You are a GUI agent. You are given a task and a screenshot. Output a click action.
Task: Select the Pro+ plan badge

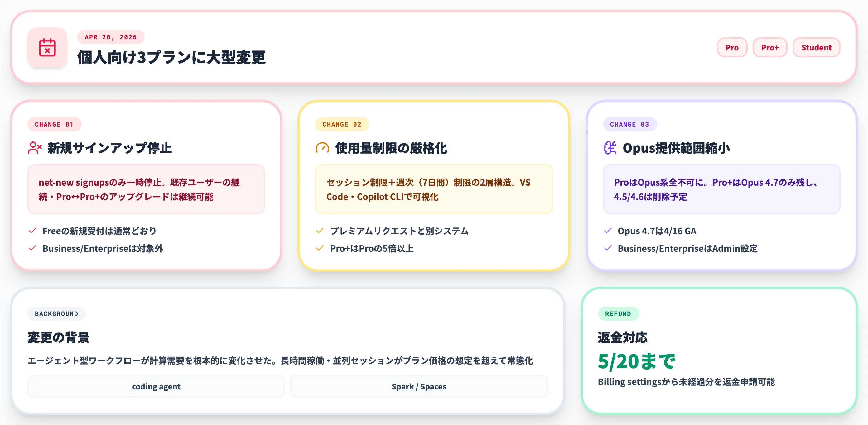pyautogui.click(x=770, y=47)
